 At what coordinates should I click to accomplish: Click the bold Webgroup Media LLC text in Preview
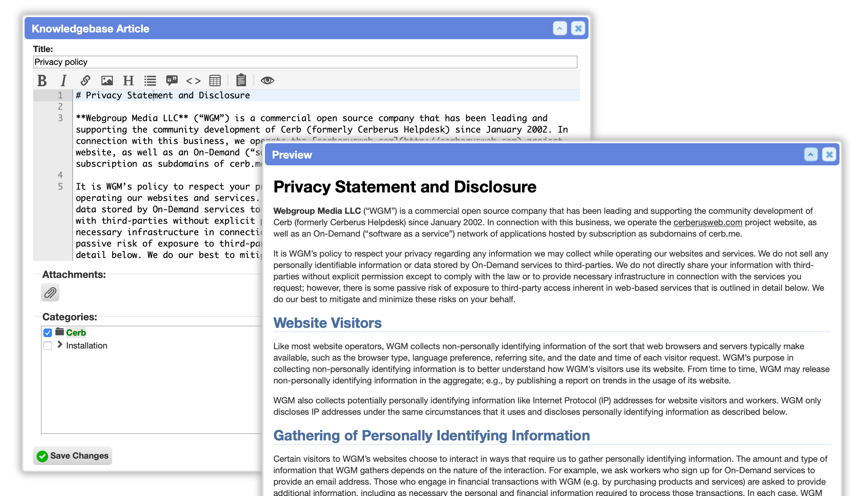point(317,211)
